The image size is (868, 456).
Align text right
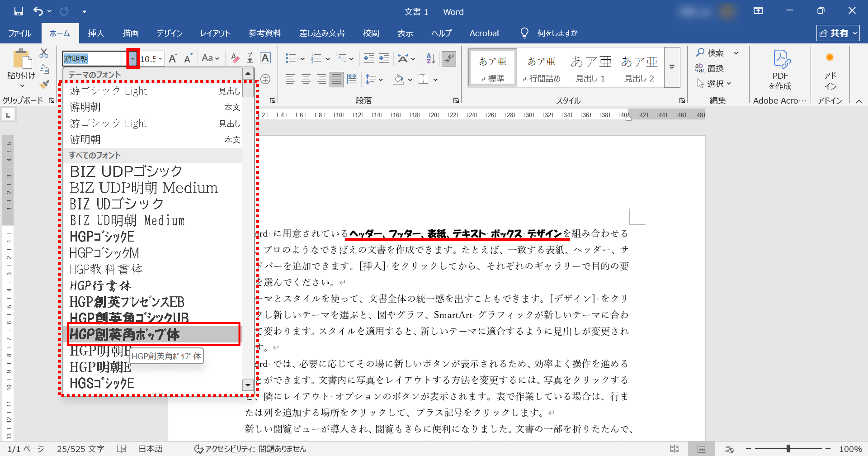click(322, 80)
